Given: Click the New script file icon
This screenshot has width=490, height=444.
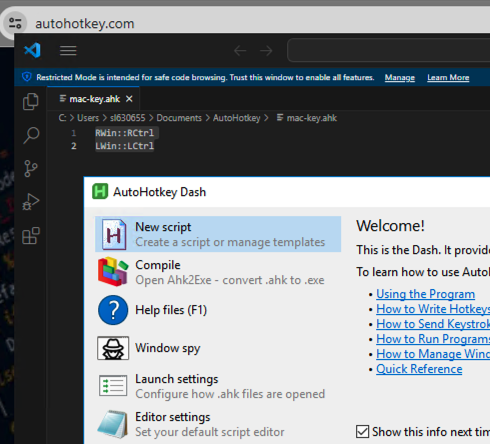Looking at the screenshot, I should pos(114,234).
